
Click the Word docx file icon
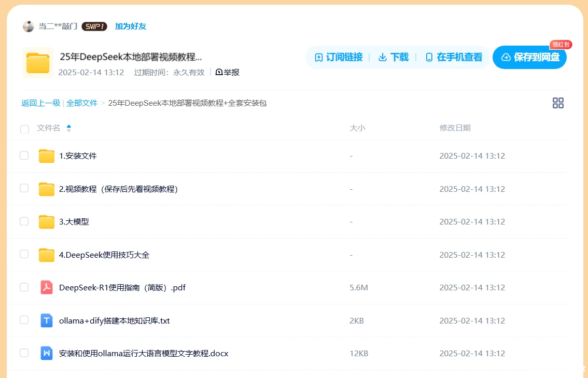[47, 353]
